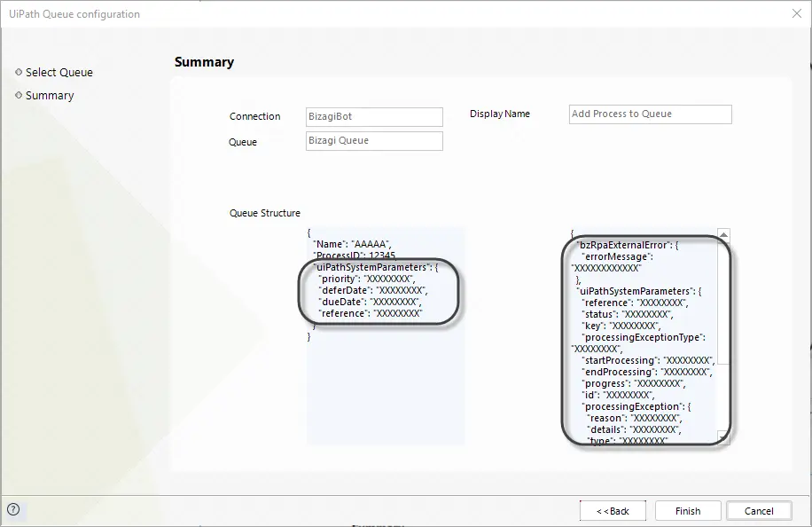
Task: Click the "endProcessing" line
Action: [647, 372]
